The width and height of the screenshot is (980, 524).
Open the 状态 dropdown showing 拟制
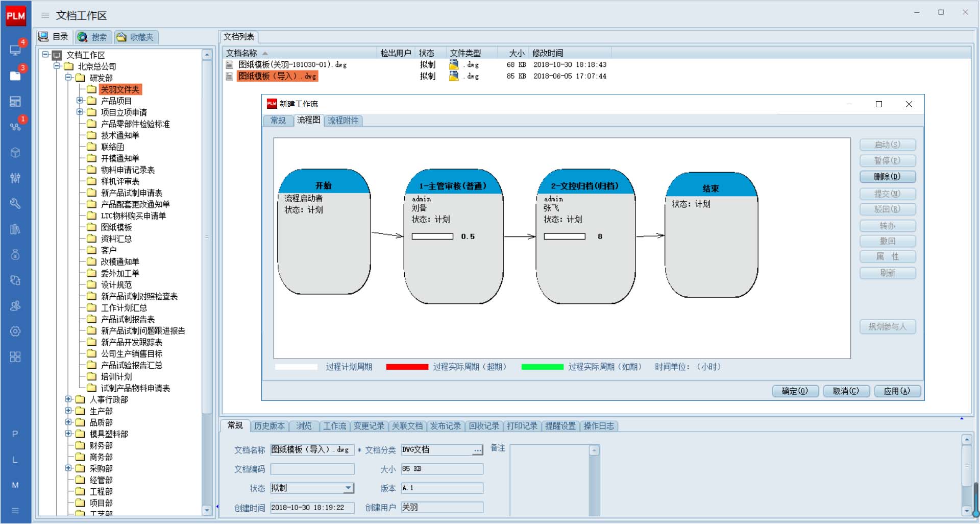coord(348,488)
